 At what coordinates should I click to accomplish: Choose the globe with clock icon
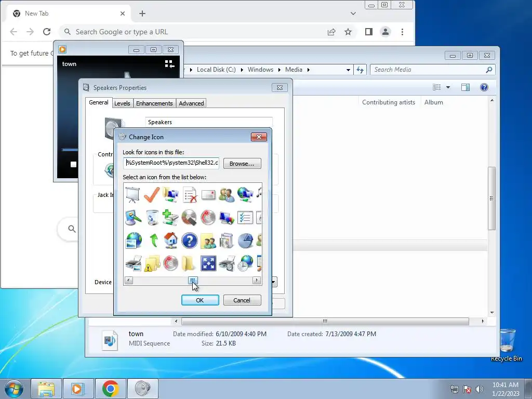pyautogui.click(x=245, y=263)
